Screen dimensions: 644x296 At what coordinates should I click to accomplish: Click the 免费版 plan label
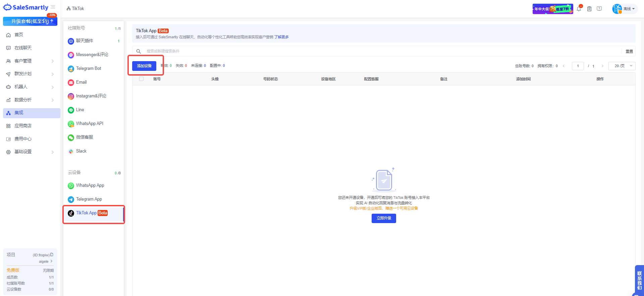(x=13, y=270)
